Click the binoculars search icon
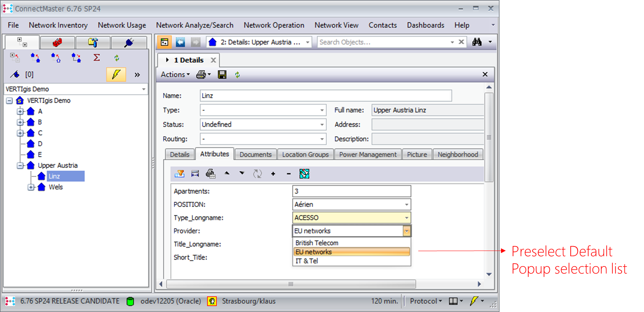The image size is (644, 312). (x=477, y=42)
